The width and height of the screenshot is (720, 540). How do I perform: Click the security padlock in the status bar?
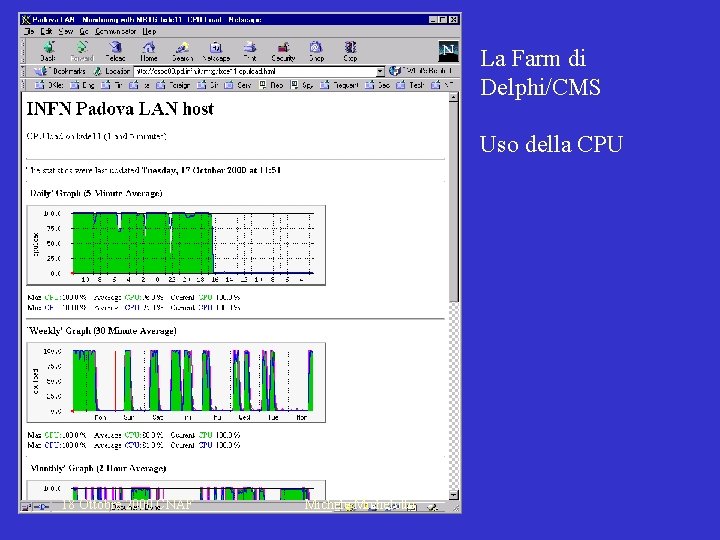(x=27, y=506)
